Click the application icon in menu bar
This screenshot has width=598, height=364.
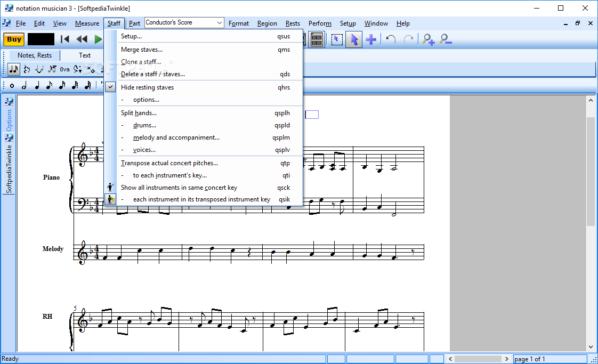[x=6, y=23]
